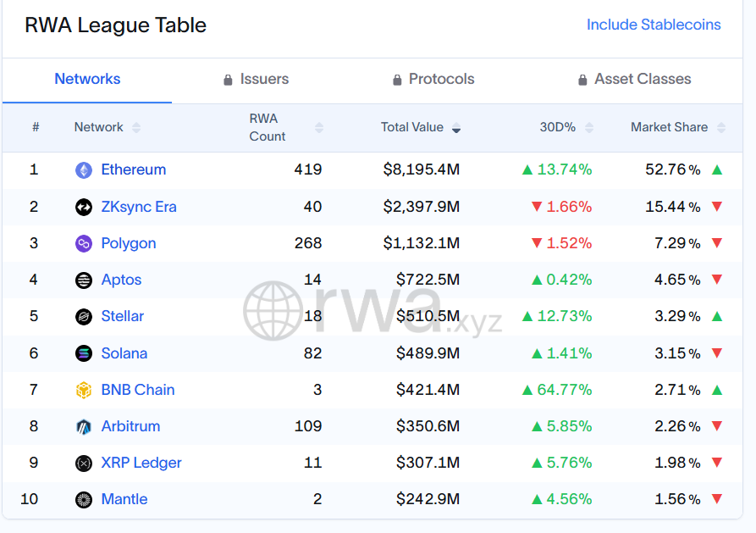756x533 pixels.
Task: Switch to the Networks tab
Action: 87,79
